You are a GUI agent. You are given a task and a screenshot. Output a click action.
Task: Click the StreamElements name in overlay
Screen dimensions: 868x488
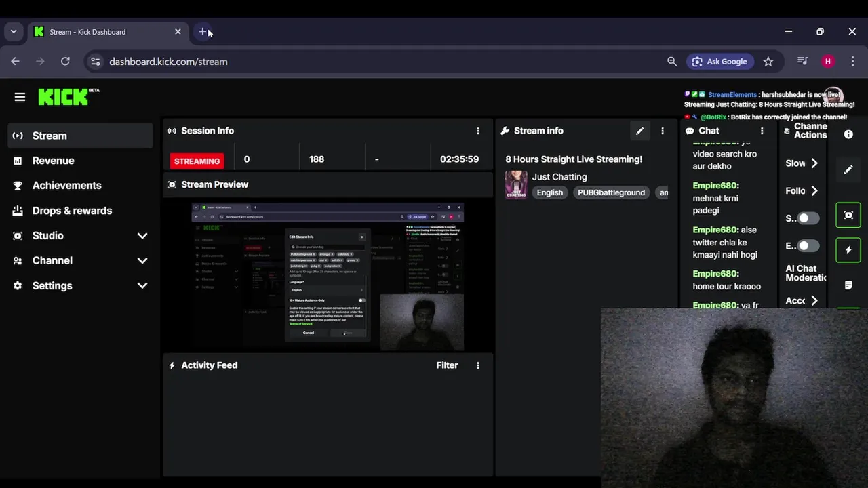732,95
